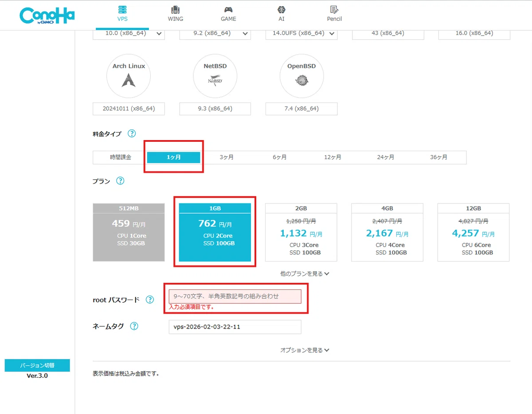532x414 pixels.
Task: Open the VPS service tab
Action: (x=122, y=14)
